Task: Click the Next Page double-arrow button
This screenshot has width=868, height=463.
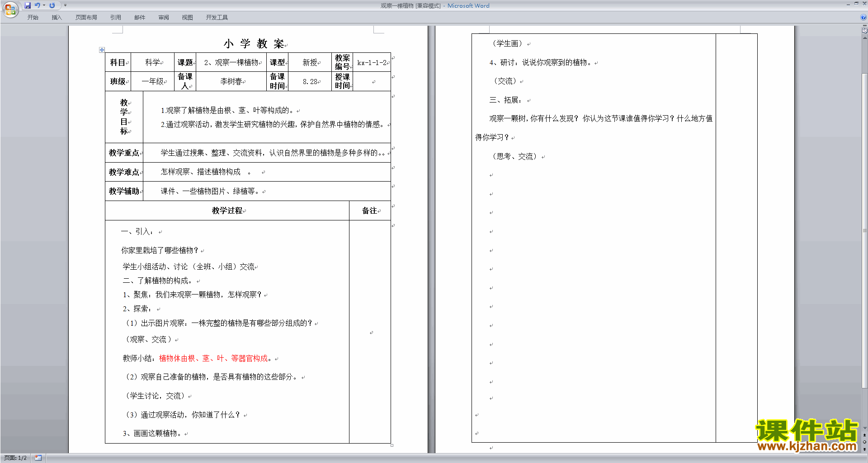Action: 864,449
